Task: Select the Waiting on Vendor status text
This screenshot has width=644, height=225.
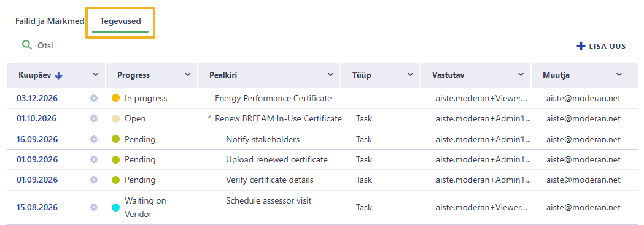Action: 145,207
